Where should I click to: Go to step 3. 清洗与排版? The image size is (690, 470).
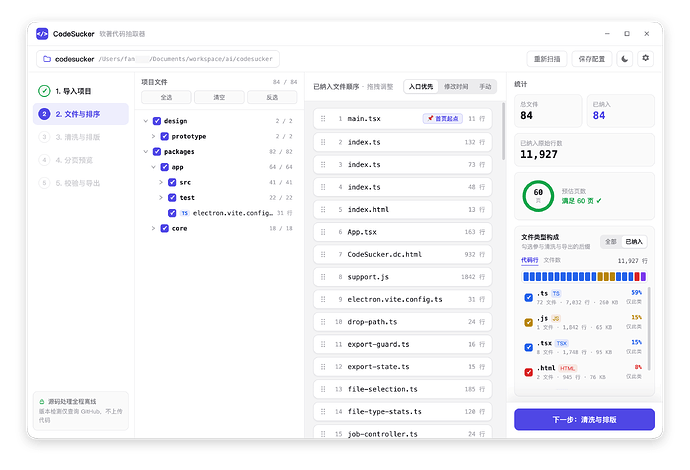click(81, 137)
